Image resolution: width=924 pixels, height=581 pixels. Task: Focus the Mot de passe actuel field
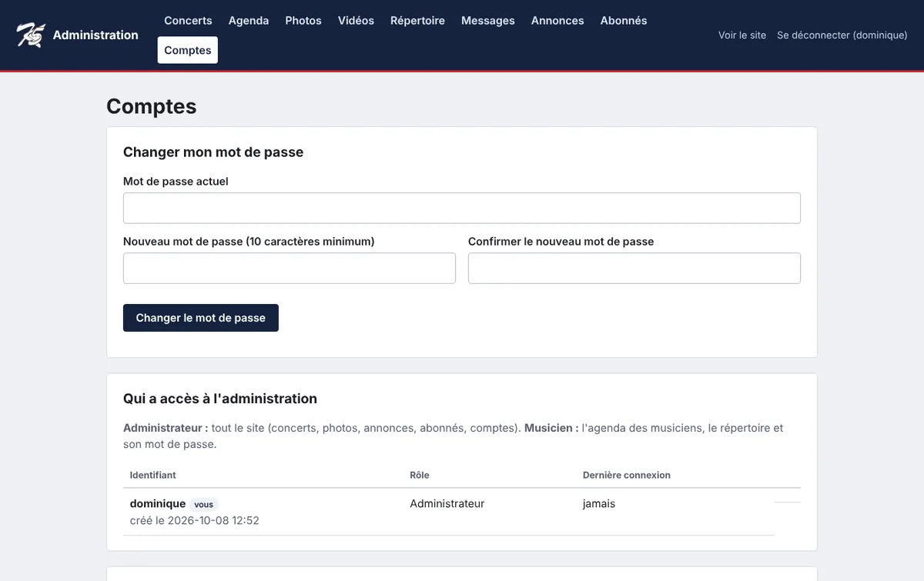462,208
